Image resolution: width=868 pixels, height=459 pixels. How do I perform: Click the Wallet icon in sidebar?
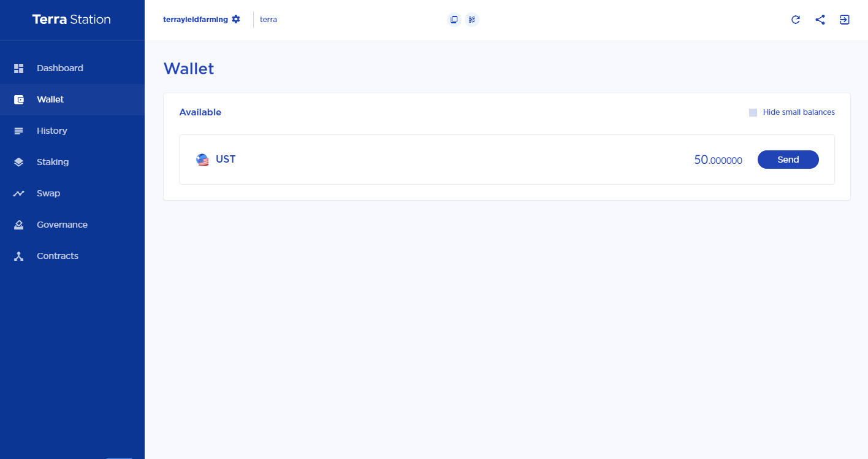coord(19,99)
